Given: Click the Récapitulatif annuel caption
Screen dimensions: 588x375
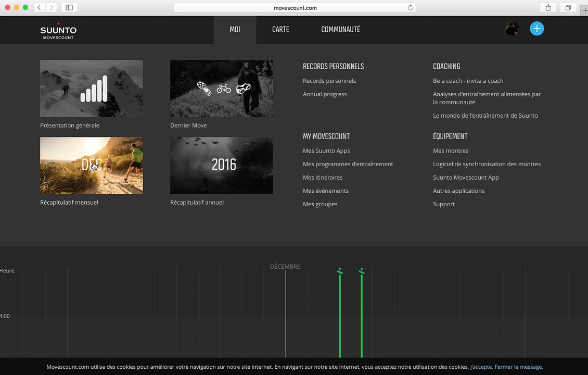Looking at the screenshot, I should coord(197,202).
